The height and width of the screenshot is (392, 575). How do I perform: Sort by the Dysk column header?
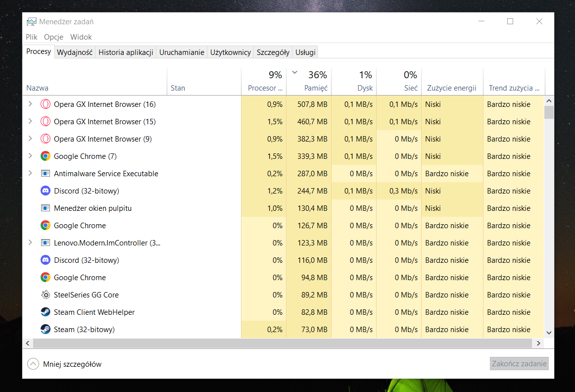[354, 81]
